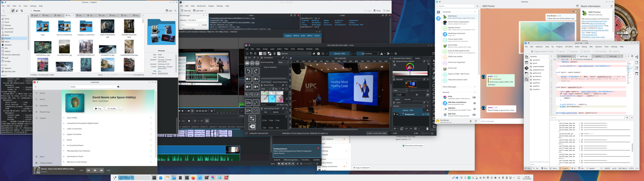Adjust the Dolphin zoom slider
This screenshot has height=181, width=644.
coord(110,75)
